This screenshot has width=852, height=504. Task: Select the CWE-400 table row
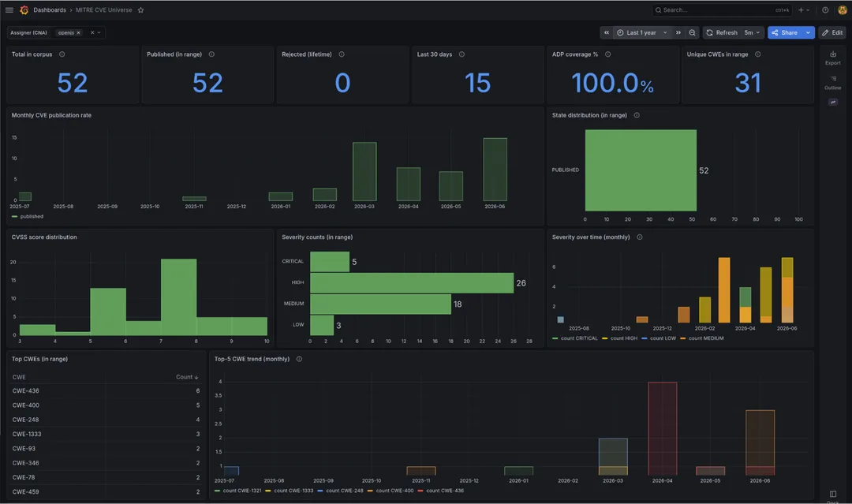coord(106,405)
